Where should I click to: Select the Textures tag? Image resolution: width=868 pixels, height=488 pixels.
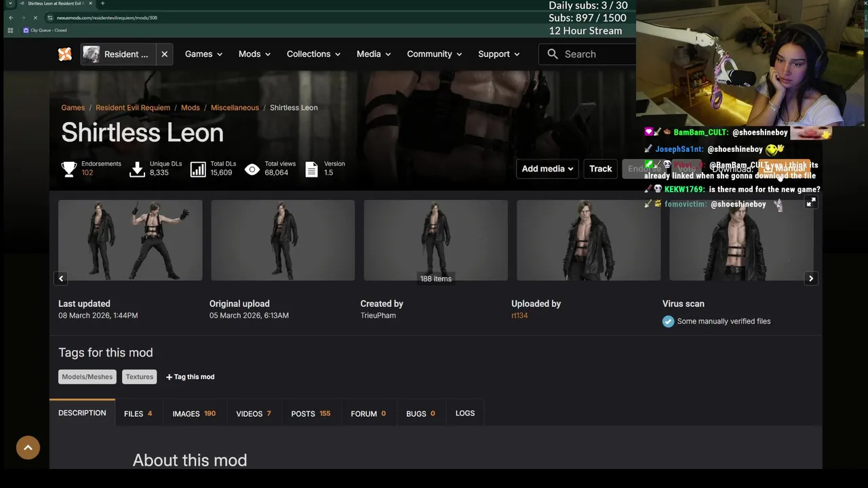[140, 377]
